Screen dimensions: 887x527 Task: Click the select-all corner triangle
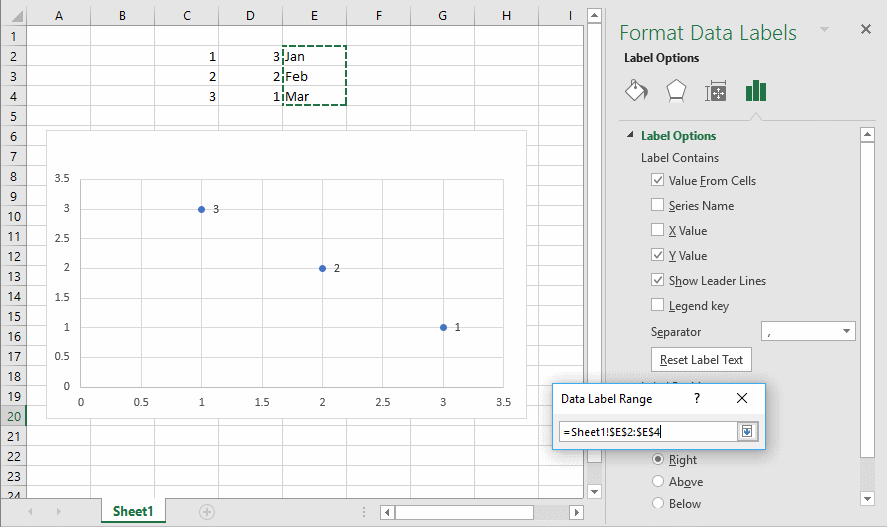point(16,16)
